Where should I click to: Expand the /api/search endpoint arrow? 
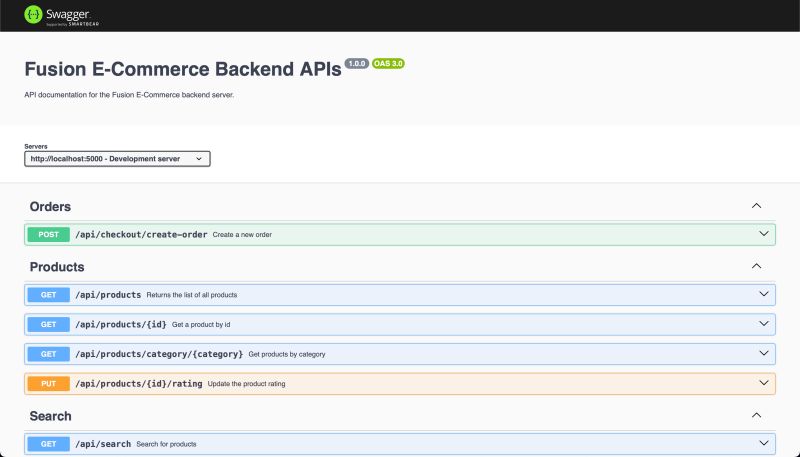click(x=764, y=443)
